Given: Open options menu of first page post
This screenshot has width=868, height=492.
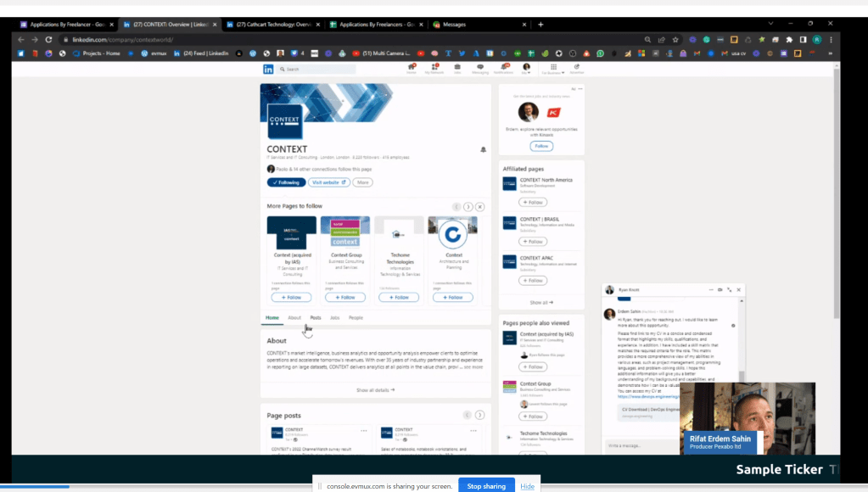Looking at the screenshot, I should 364,431.
